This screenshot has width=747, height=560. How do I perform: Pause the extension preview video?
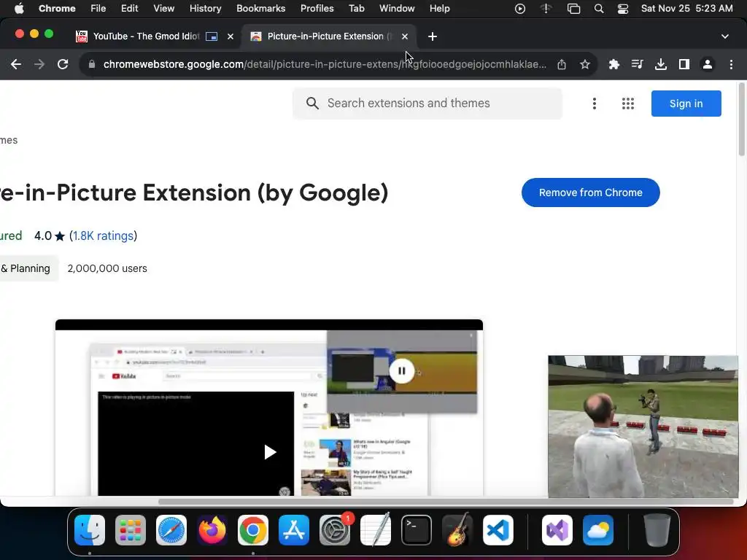pyautogui.click(x=402, y=371)
